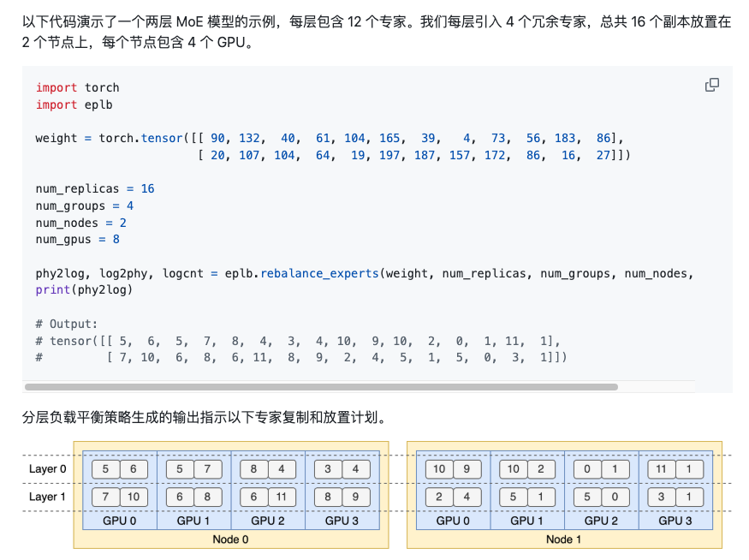Click expert box 0 in Node 1 Layer 0

tap(587, 469)
